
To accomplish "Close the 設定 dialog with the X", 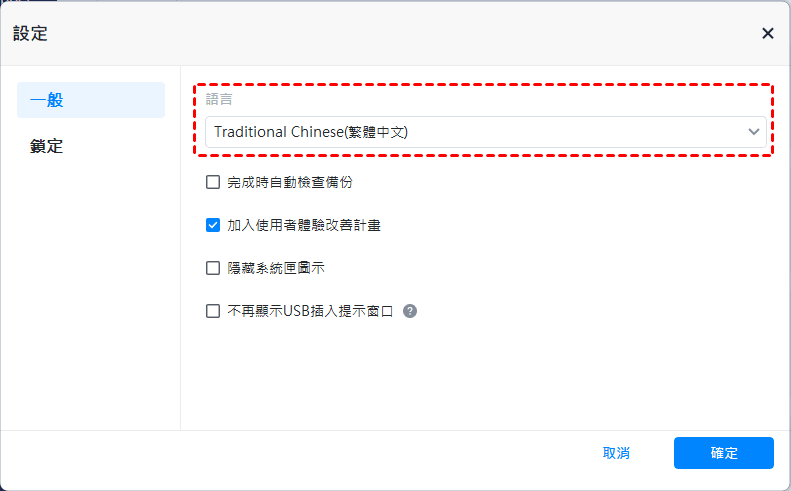I will pyautogui.click(x=767, y=33).
